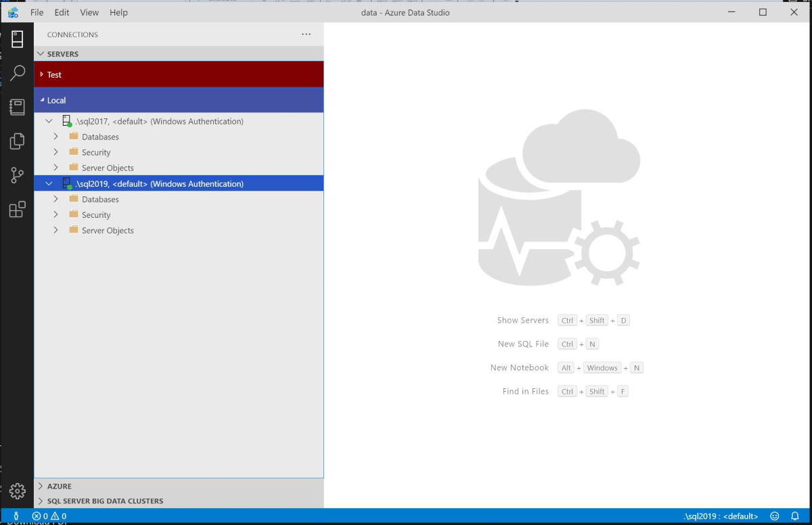812x525 pixels.
Task: Open the Edit menu
Action: (x=62, y=12)
